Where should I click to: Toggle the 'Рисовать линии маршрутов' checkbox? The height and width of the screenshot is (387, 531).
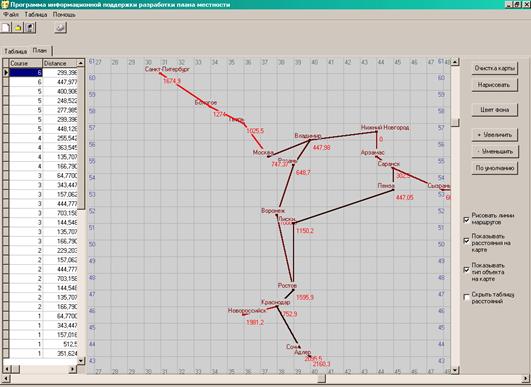466,220
